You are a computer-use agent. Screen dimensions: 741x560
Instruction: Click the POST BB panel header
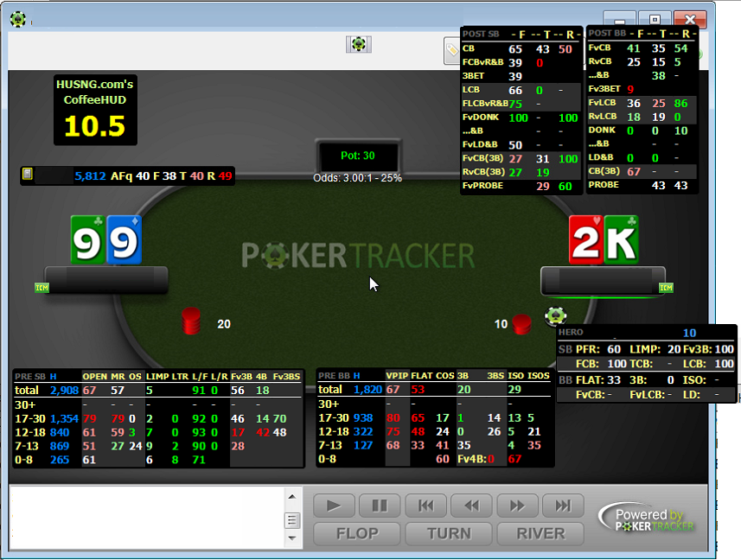(x=607, y=33)
